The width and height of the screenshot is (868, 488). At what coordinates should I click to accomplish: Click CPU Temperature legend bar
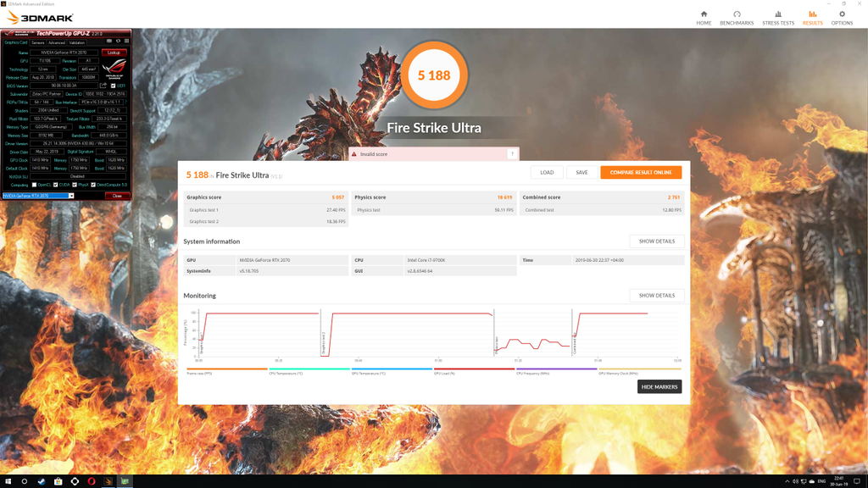click(x=309, y=369)
